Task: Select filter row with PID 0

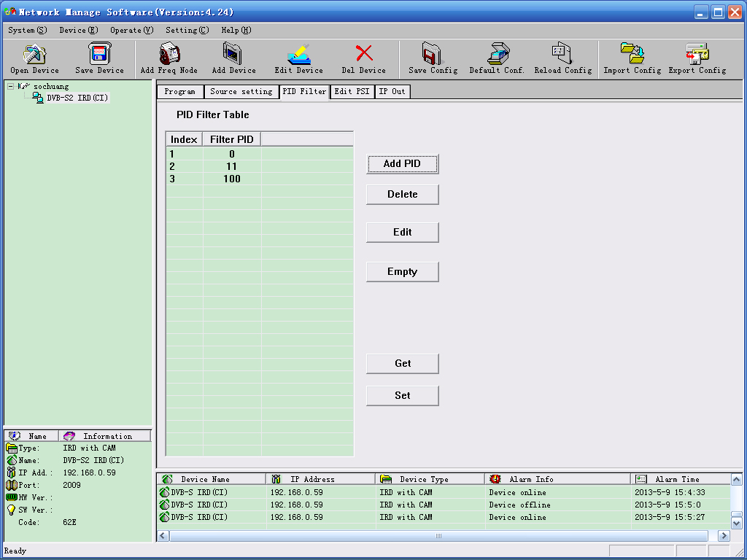Action: pyautogui.click(x=260, y=154)
